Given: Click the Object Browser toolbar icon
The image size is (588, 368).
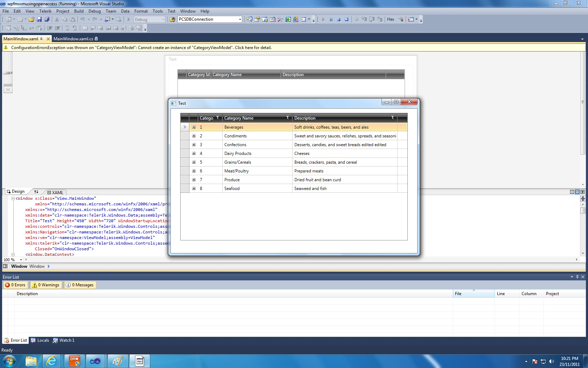Looking at the screenshot, I should pos(273,20).
